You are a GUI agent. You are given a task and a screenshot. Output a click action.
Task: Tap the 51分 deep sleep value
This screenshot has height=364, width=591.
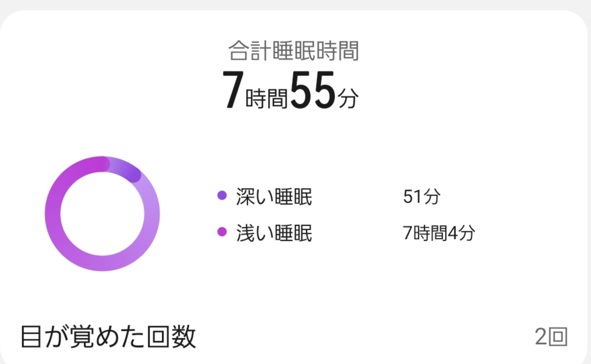pyautogui.click(x=422, y=196)
